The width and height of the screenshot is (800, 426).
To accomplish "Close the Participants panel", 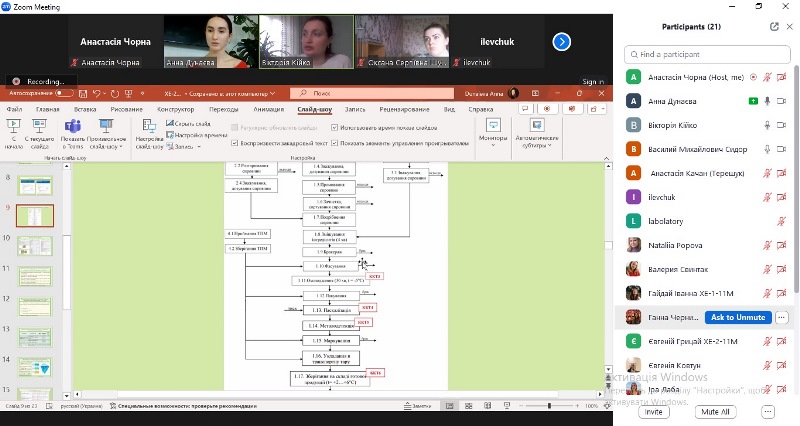I will point(789,27).
